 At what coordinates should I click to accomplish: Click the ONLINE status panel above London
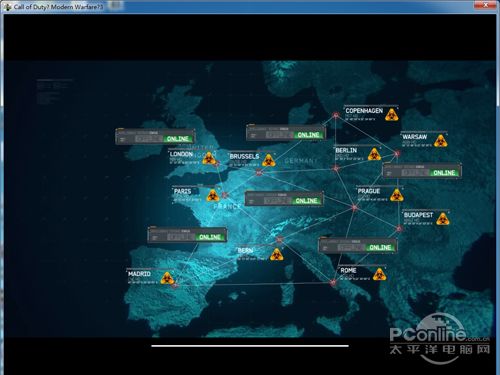(x=155, y=136)
